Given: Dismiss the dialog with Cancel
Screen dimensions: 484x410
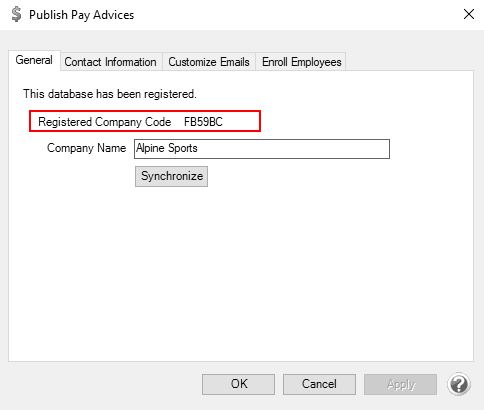Looking at the screenshot, I should click(x=319, y=384).
